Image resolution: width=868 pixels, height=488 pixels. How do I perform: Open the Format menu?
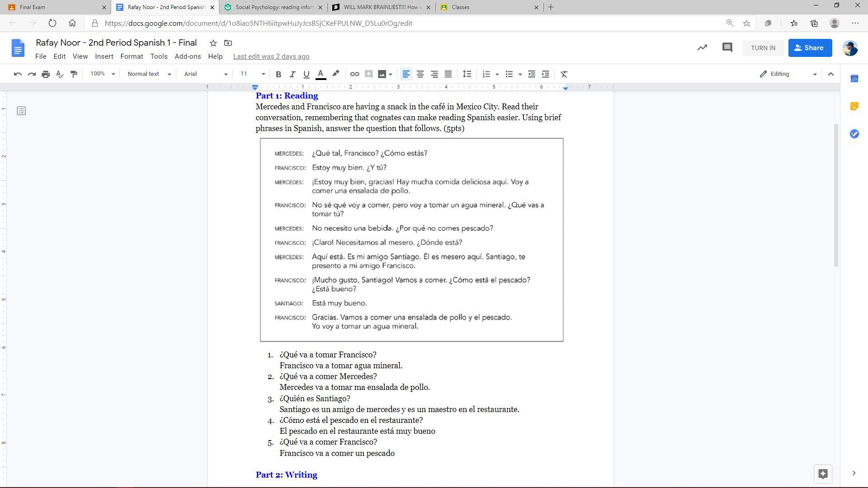tap(132, 56)
